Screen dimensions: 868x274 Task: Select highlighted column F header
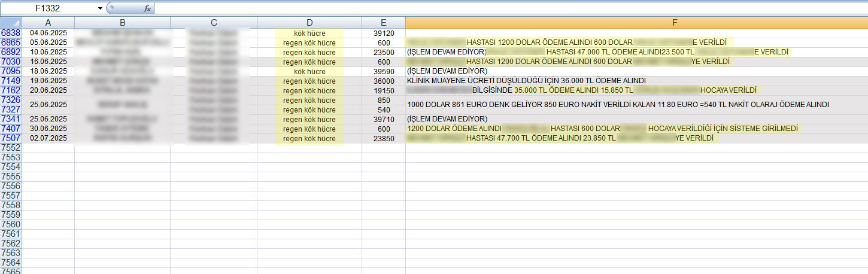[675, 22]
